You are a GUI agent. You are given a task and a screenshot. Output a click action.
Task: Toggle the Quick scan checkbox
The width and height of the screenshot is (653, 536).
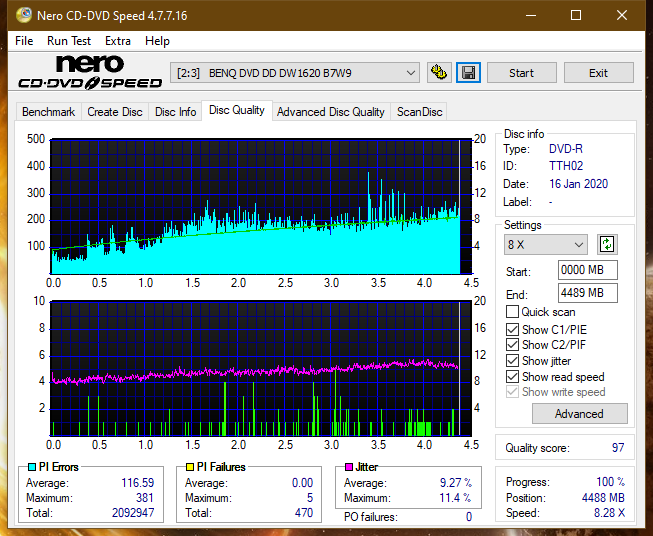pos(512,312)
